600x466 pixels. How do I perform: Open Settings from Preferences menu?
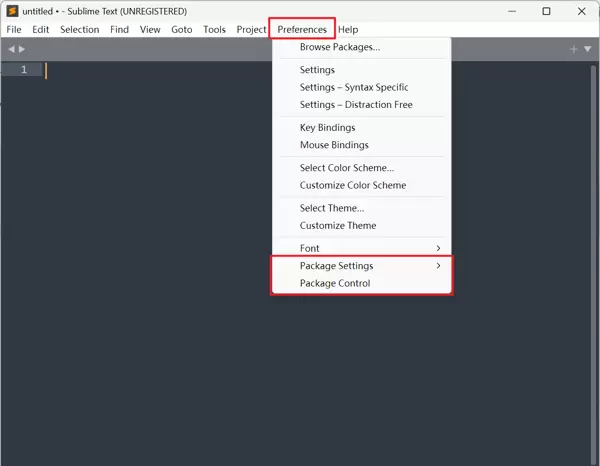click(317, 70)
